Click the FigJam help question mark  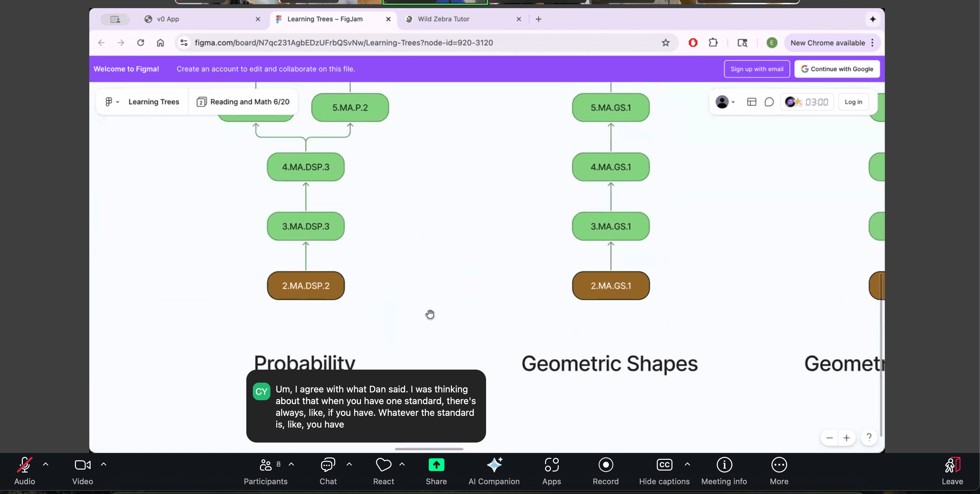[869, 437]
